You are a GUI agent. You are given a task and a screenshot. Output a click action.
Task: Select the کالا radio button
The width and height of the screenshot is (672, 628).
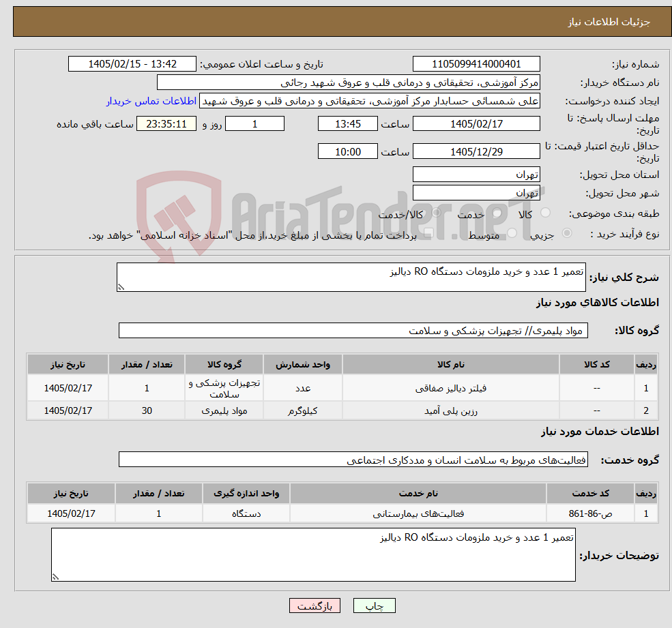[545, 213]
